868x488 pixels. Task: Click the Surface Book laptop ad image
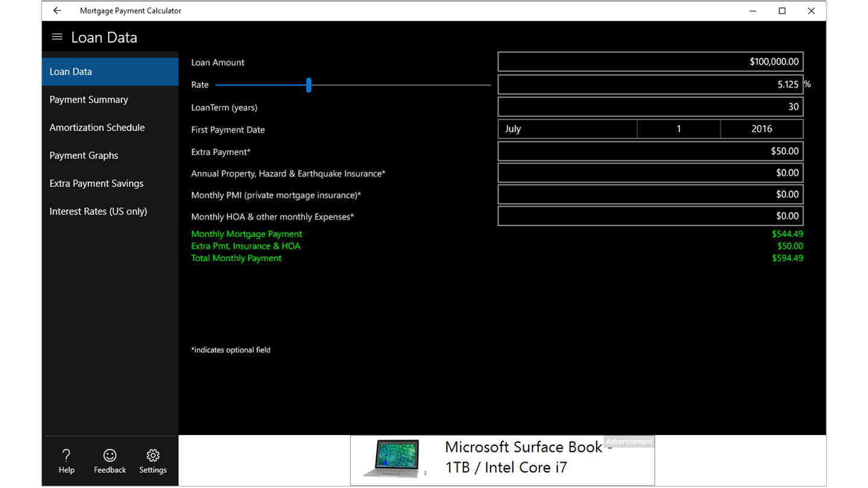pyautogui.click(x=392, y=458)
